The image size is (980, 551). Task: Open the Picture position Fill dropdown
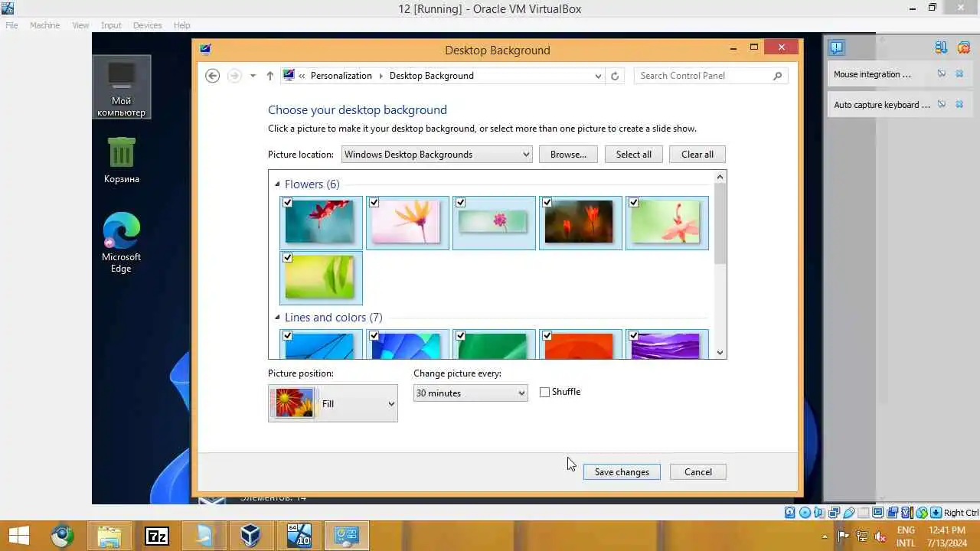click(333, 403)
